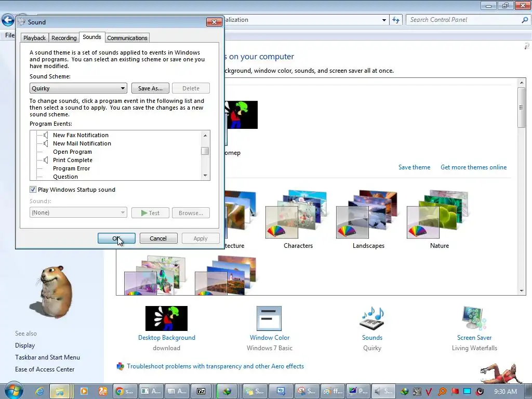Open the Sounds (None) dropdown
Image resolution: width=532 pixels, height=399 pixels.
(78, 212)
